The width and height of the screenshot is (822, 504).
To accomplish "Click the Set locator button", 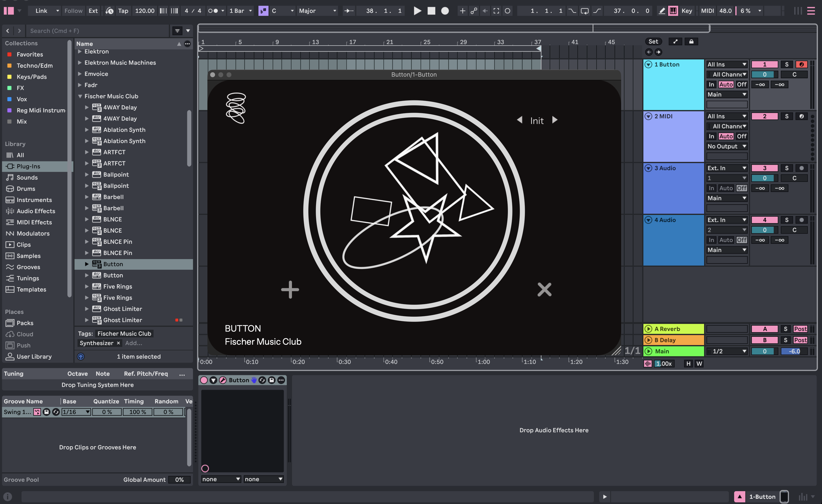I will pos(653,41).
